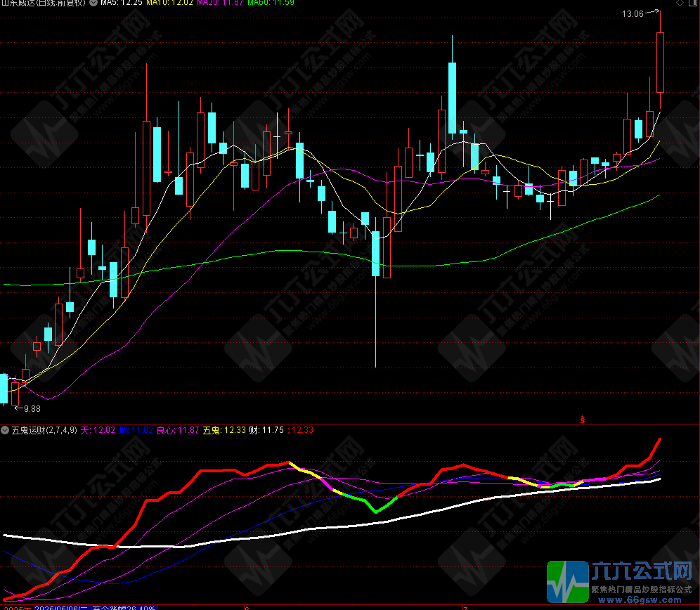Click the 13.06 high price label
This screenshot has height=610, width=700.
coord(633,14)
